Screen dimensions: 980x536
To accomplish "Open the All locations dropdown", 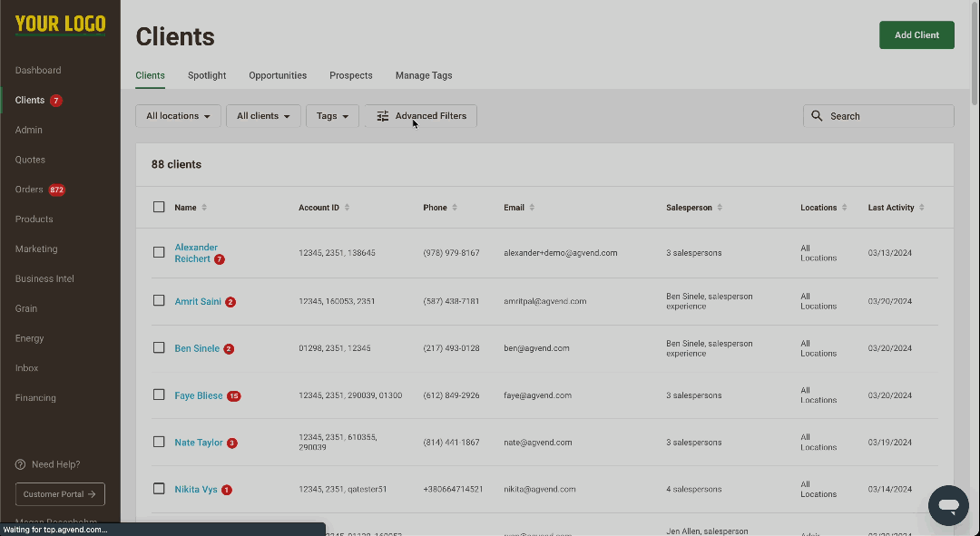I will pos(178,115).
